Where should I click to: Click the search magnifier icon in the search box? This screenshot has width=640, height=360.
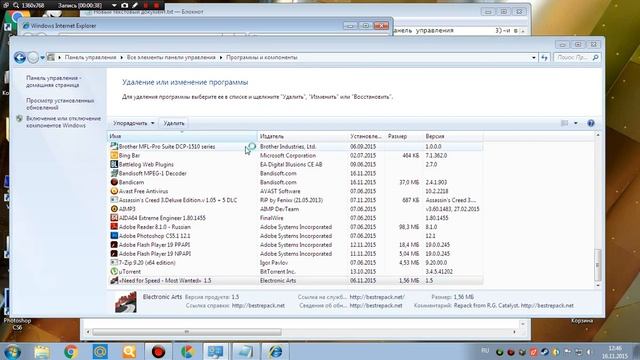[x=596, y=58]
